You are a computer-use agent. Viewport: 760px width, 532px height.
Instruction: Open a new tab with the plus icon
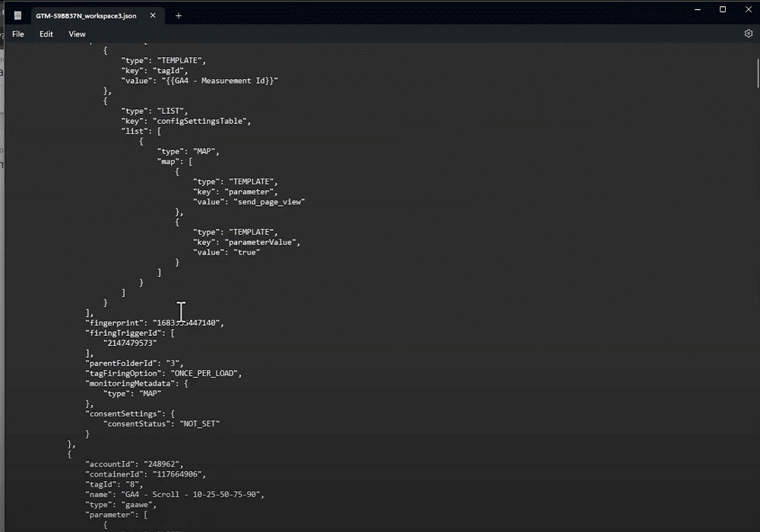click(x=179, y=14)
